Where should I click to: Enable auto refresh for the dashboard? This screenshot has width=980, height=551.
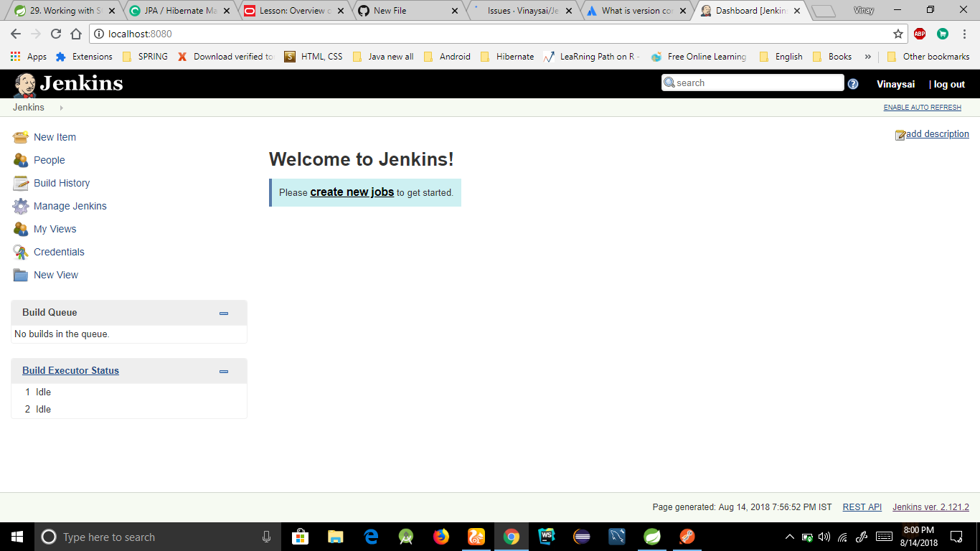click(923, 107)
